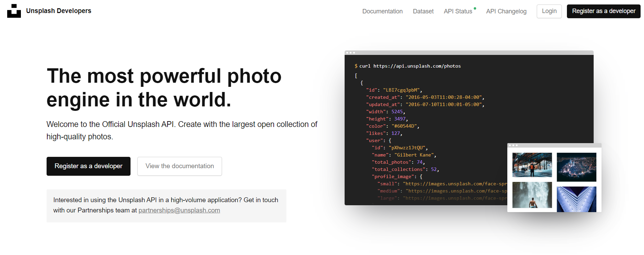Viewport: 644px width, 255px height.
Task: Click the "Interested in using the Unsplash API" notice text
Action: click(x=166, y=205)
